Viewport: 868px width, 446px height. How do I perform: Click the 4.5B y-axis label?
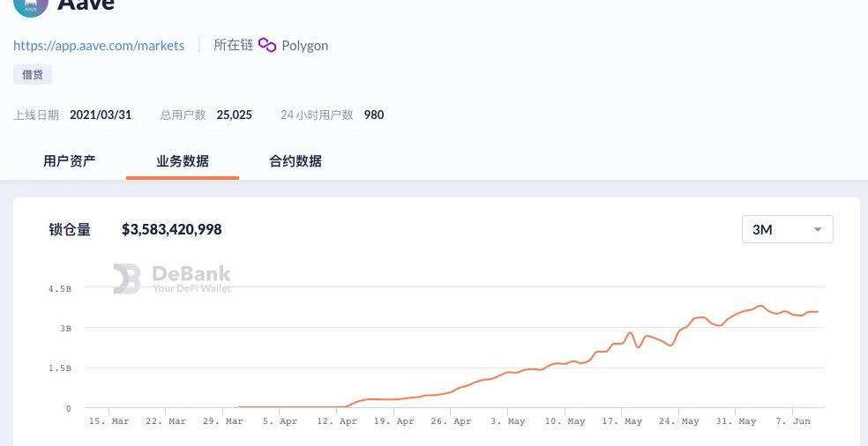tap(60, 288)
